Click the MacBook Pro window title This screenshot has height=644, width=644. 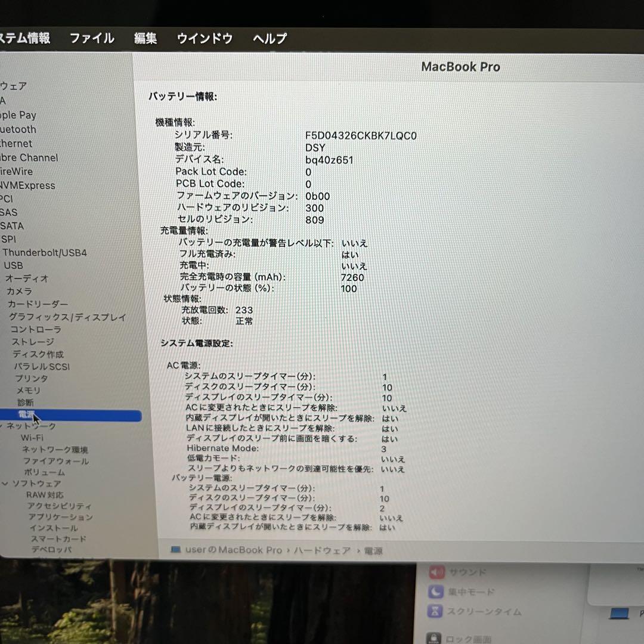(x=460, y=67)
